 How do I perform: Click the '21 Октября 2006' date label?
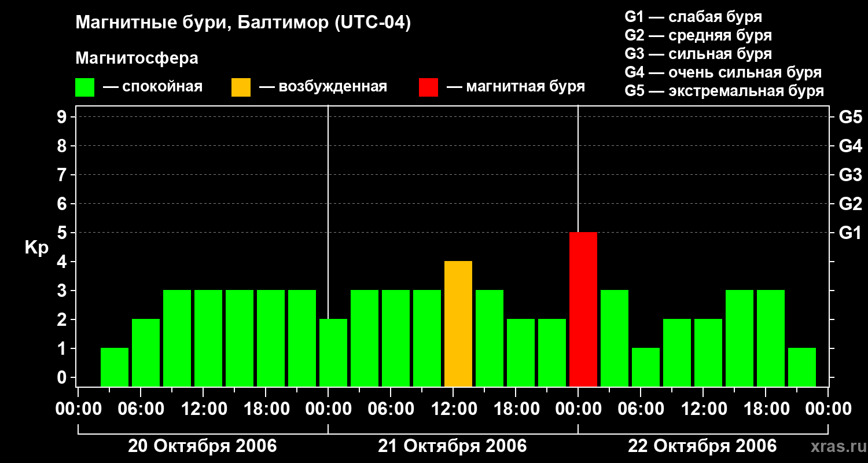(x=453, y=446)
